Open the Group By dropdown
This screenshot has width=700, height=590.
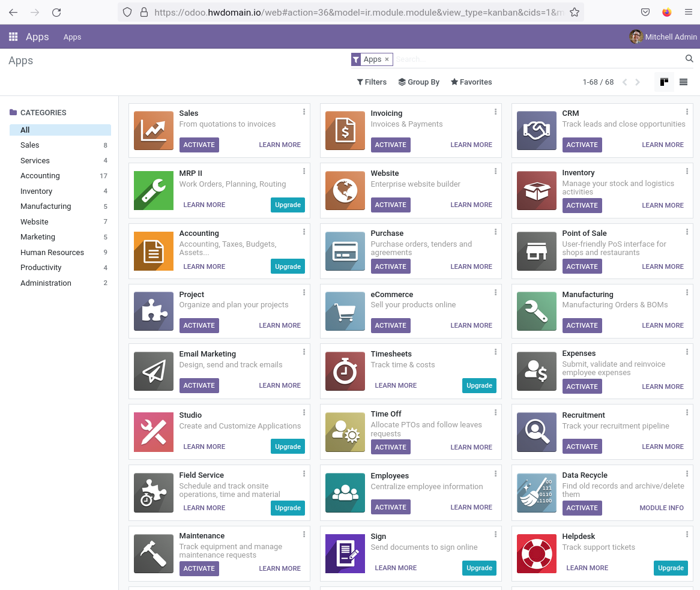[419, 82]
